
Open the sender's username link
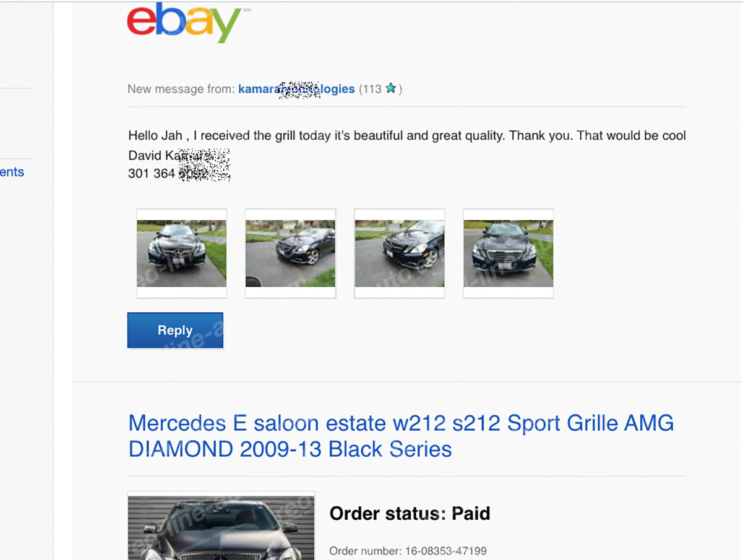click(296, 89)
